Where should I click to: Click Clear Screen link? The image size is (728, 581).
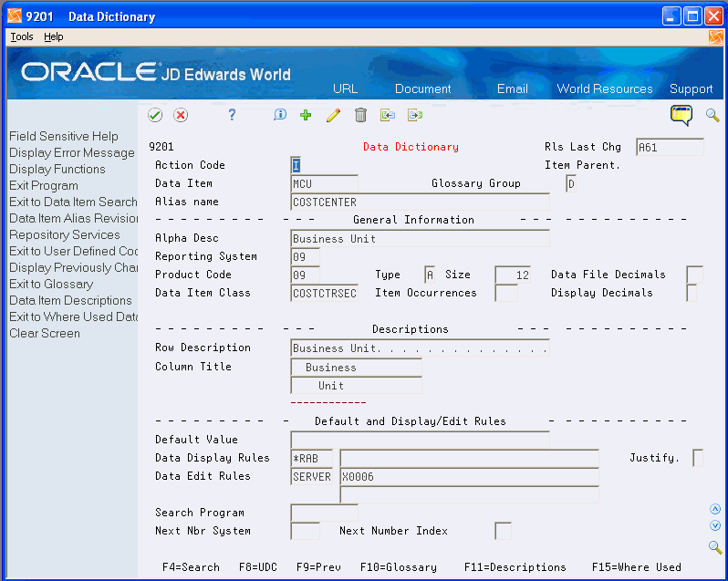coord(45,333)
